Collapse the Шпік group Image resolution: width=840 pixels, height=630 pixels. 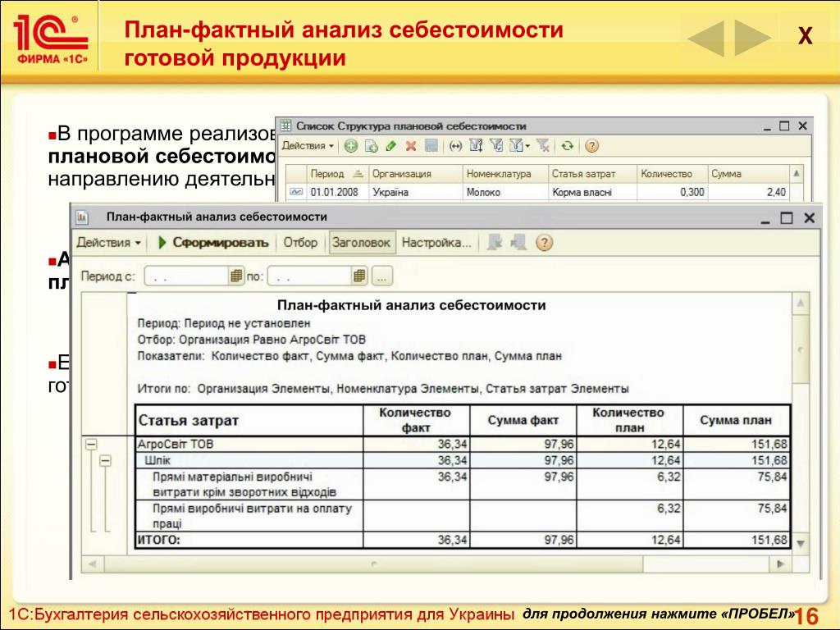tap(106, 461)
